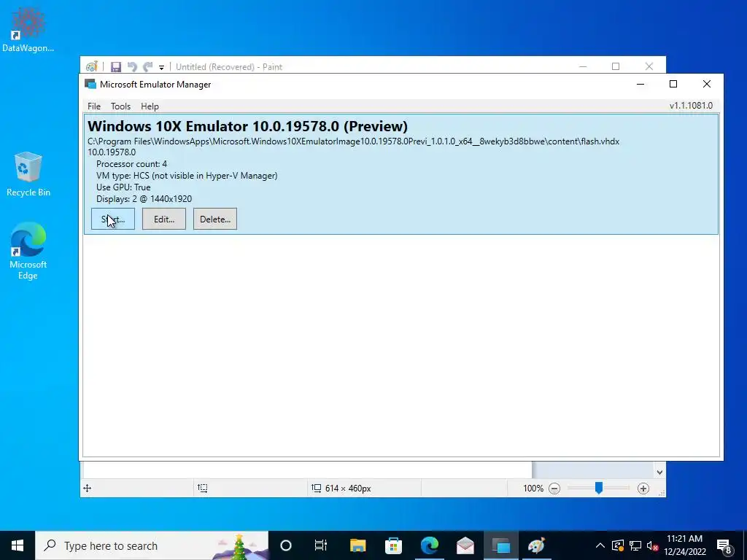This screenshot has width=747, height=560.
Task: Switch to Emulator Manager taskbar button
Action: (x=500, y=545)
